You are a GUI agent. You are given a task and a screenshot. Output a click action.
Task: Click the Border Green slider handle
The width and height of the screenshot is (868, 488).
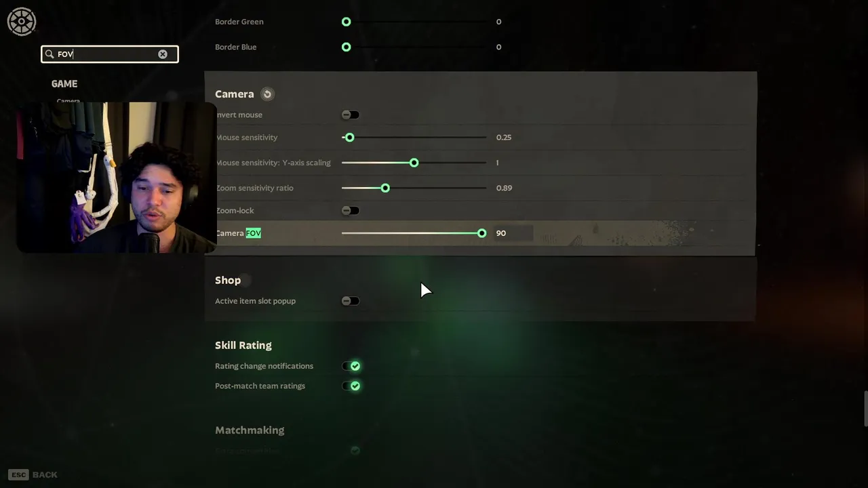click(x=347, y=22)
